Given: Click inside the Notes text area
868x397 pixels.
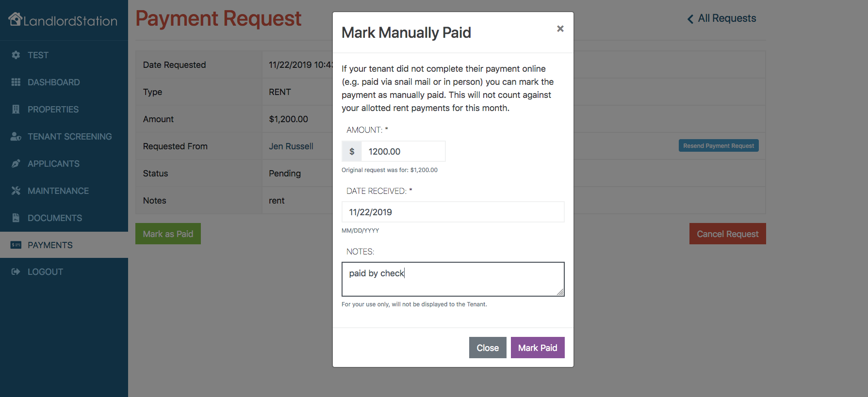Looking at the screenshot, I should pyautogui.click(x=453, y=279).
